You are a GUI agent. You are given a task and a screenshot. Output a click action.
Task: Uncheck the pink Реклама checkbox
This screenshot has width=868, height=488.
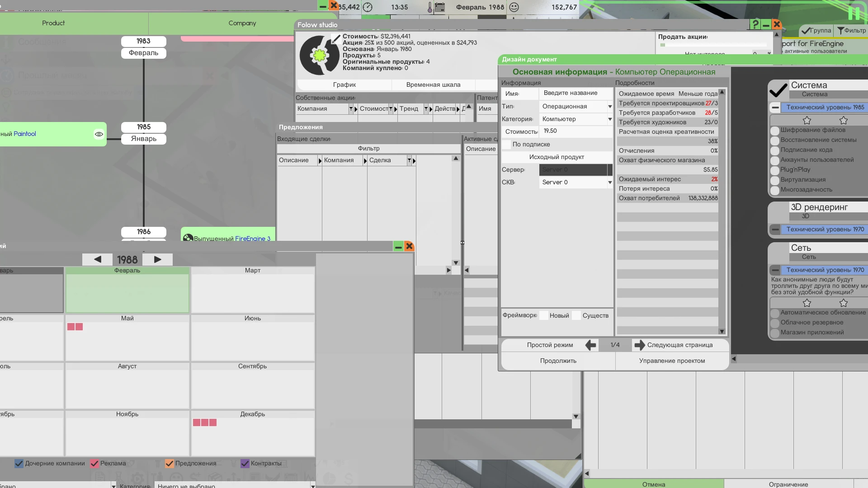(94, 463)
